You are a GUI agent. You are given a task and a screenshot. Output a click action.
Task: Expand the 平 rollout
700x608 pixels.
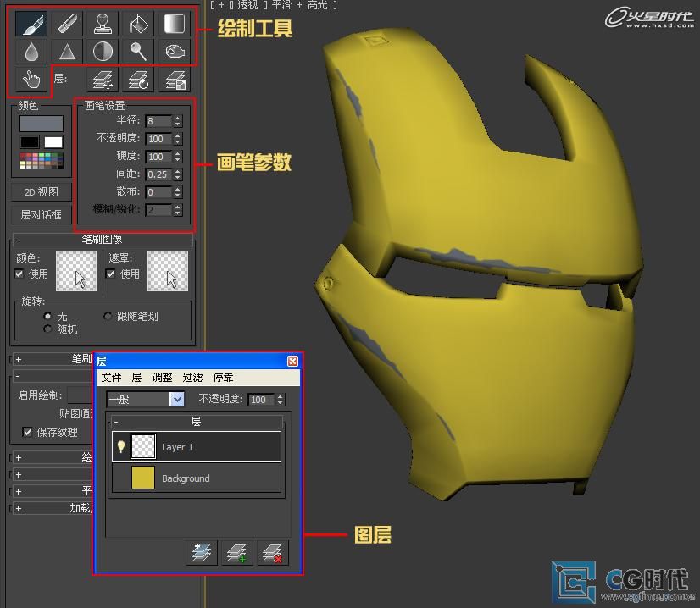[x=19, y=491]
